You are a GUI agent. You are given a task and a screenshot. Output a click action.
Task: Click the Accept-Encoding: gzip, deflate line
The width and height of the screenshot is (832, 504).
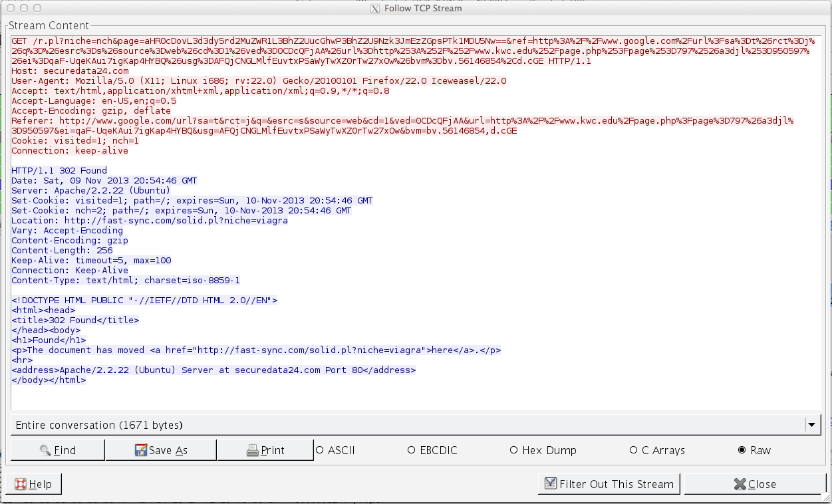pos(91,110)
